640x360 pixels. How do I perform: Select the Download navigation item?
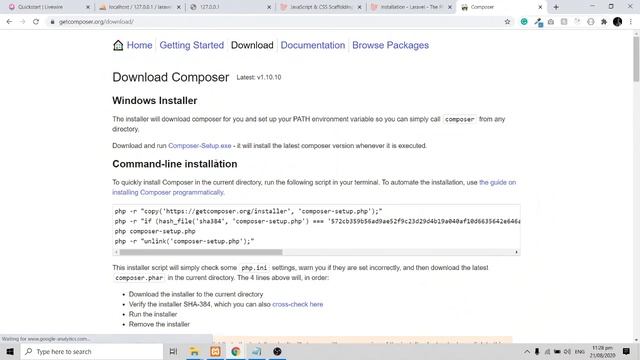(x=252, y=45)
